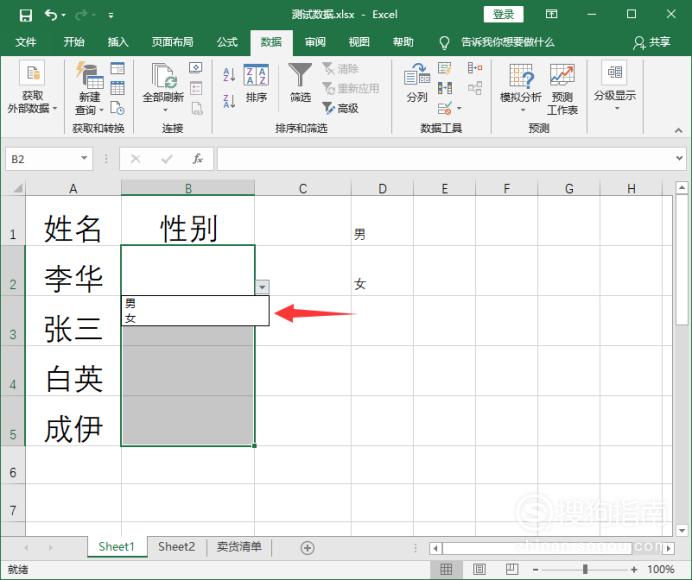The height and width of the screenshot is (580, 692).
Task: Switch to 卖货清单 sheet tab
Action: [239, 547]
